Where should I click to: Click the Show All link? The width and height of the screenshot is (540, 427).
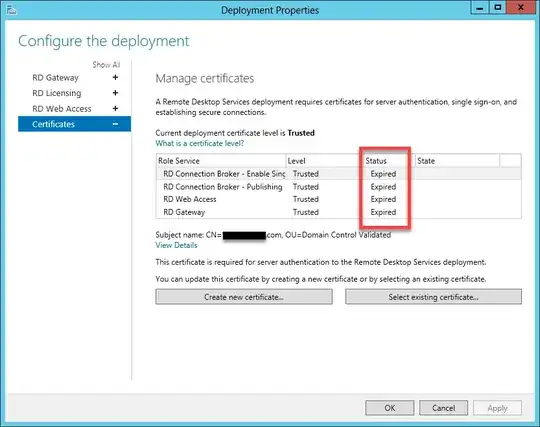pos(106,65)
